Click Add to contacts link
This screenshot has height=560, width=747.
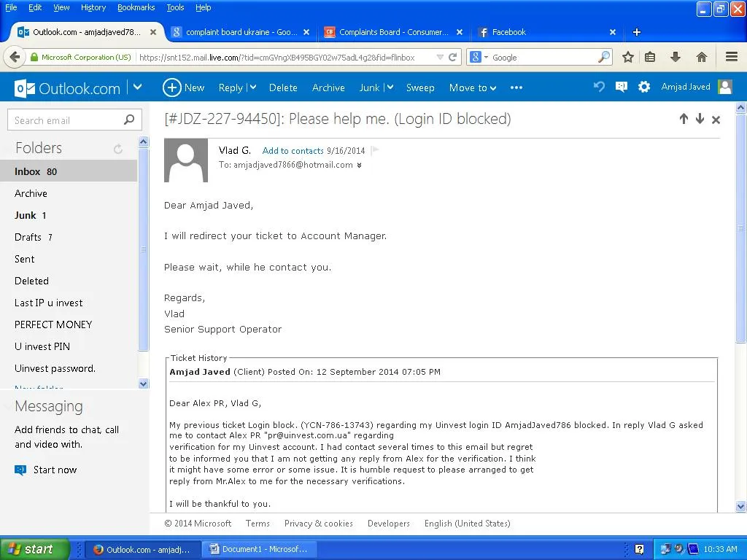point(293,151)
